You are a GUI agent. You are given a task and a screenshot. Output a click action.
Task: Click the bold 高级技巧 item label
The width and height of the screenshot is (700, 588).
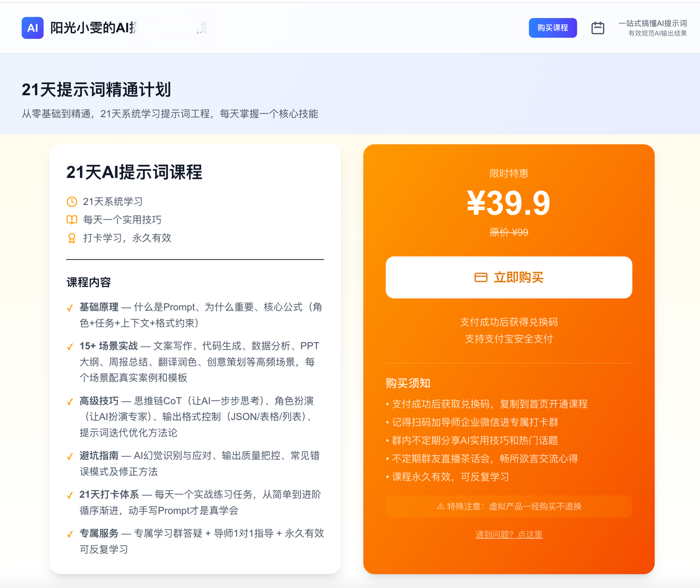pos(99,401)
